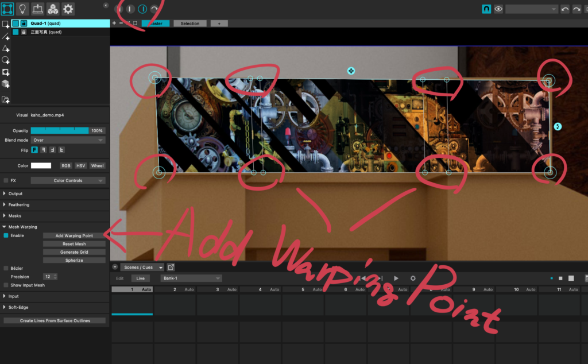Disable the Mesh Warping Enable checkbox

6,235
